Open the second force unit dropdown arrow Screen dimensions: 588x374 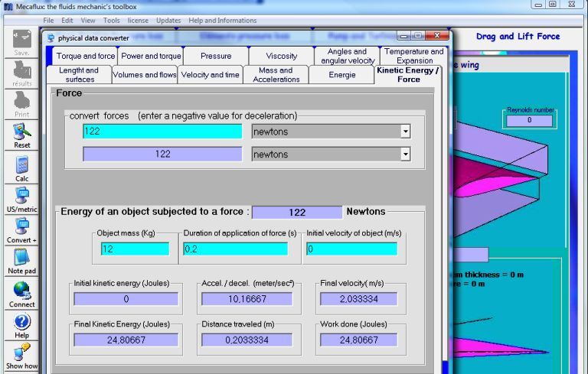[405, 154]
